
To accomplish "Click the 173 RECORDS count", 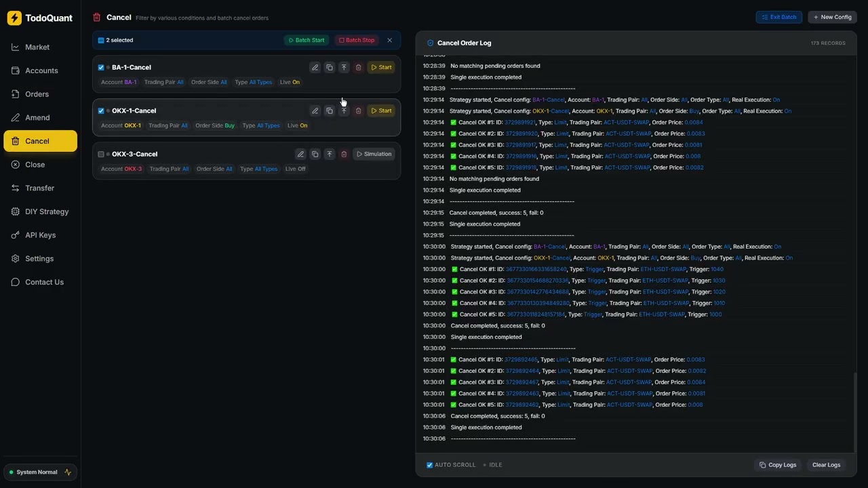I will [828, 43].
